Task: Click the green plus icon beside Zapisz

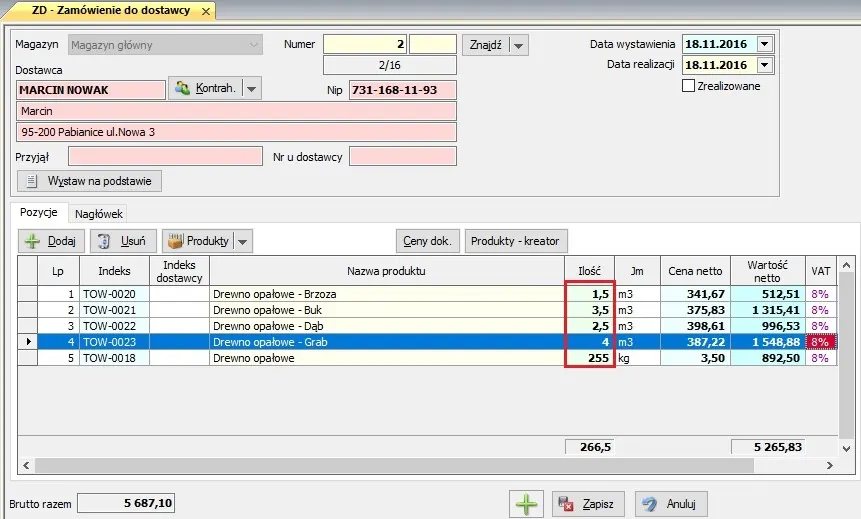Action: pyautogui.click(x=526, y=504)
